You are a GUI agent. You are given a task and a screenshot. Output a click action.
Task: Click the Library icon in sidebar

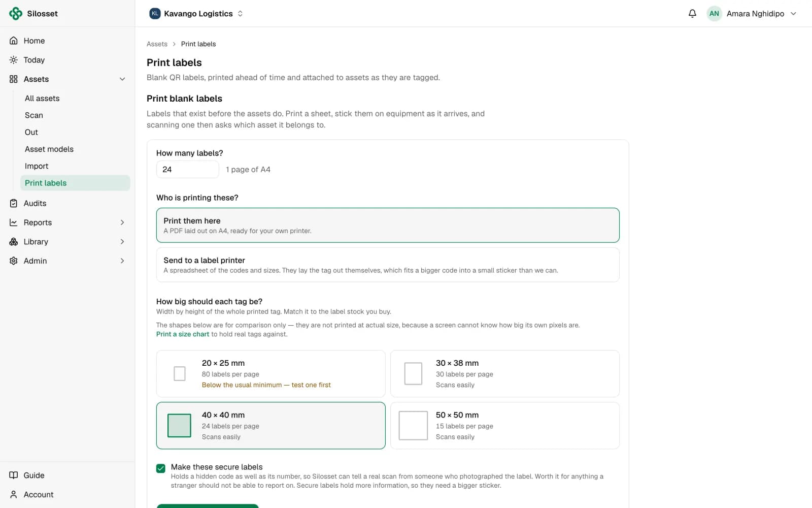point(14,242)
